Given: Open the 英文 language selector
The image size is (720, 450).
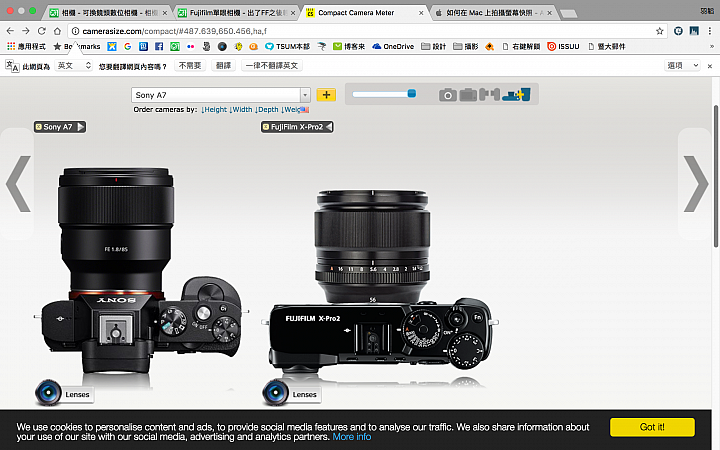Looking at the screenshot, I should [74, 66].
